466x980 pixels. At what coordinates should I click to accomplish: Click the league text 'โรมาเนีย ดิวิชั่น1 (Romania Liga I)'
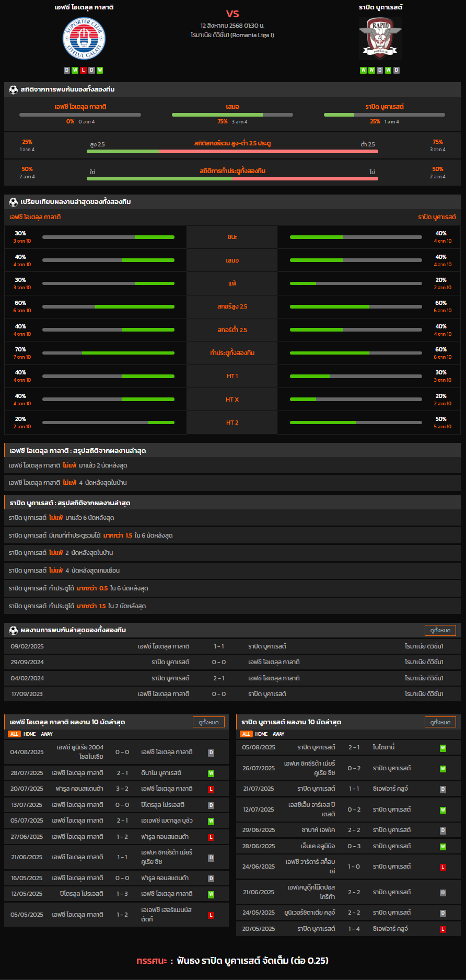point(232,35)
